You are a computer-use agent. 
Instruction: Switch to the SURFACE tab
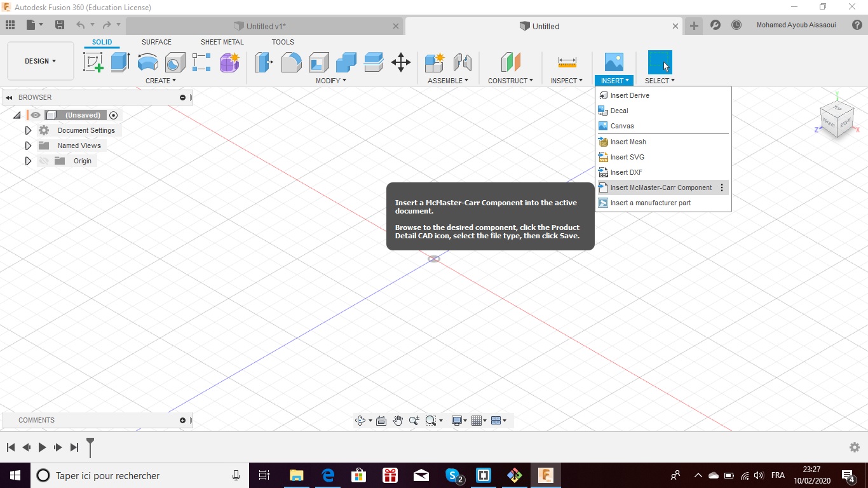click(156, 42)
